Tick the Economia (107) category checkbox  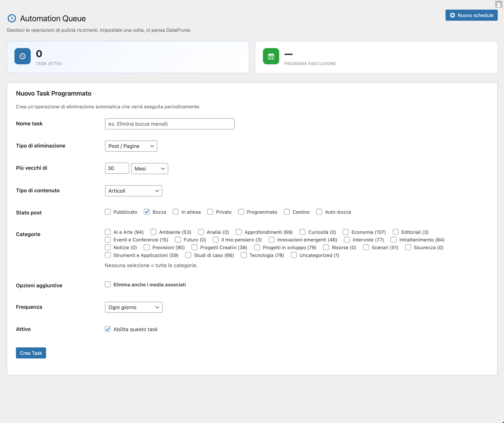(x=346, y=232)
